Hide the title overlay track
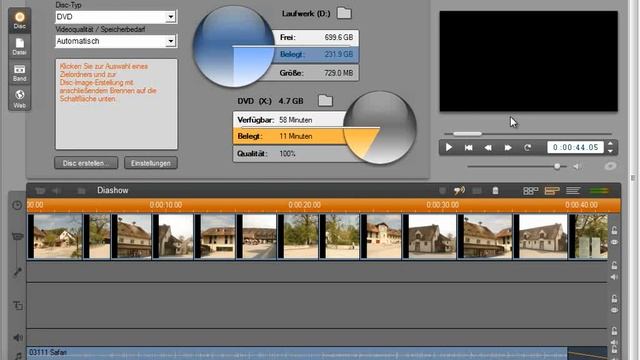 [x=614, y=310]
